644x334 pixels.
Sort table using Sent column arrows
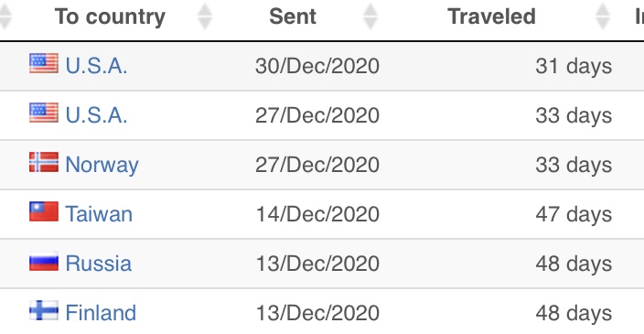tap(370, 16)
